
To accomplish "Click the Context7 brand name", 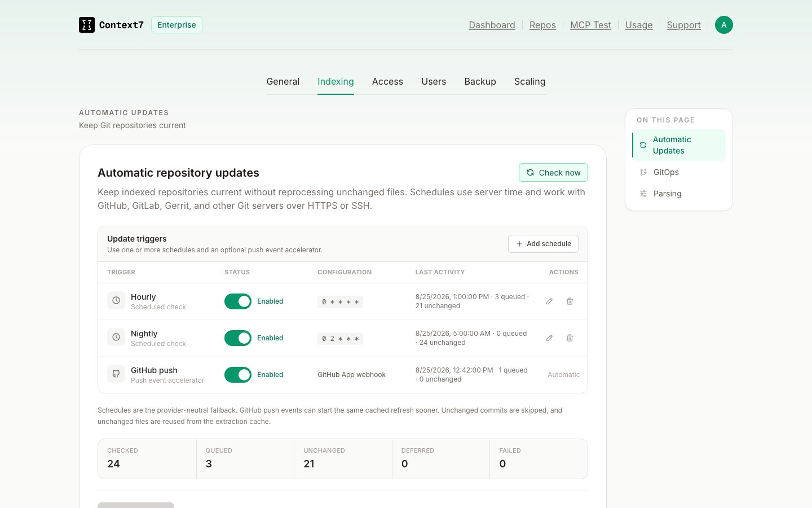I will 121,25.
